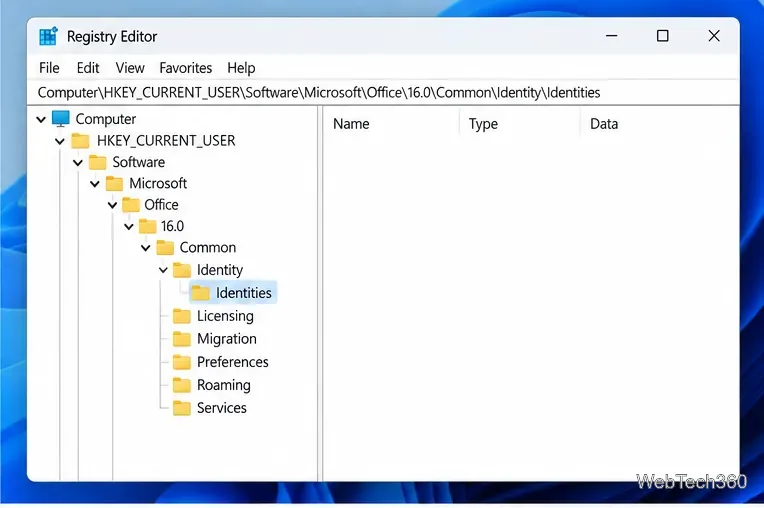Image resolution: width=764 pixels, height=508 pixels.
Task: Open the Favorites menu
Action: 186,68
